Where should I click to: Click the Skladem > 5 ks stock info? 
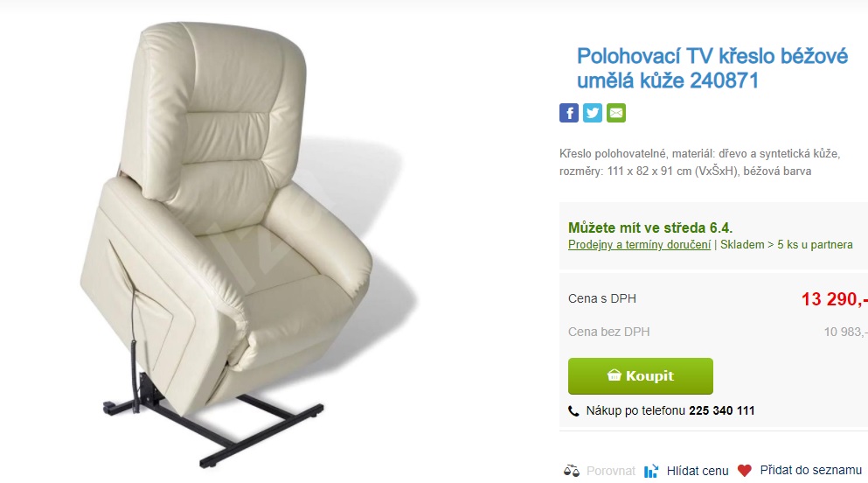click(x=786, y=245)
